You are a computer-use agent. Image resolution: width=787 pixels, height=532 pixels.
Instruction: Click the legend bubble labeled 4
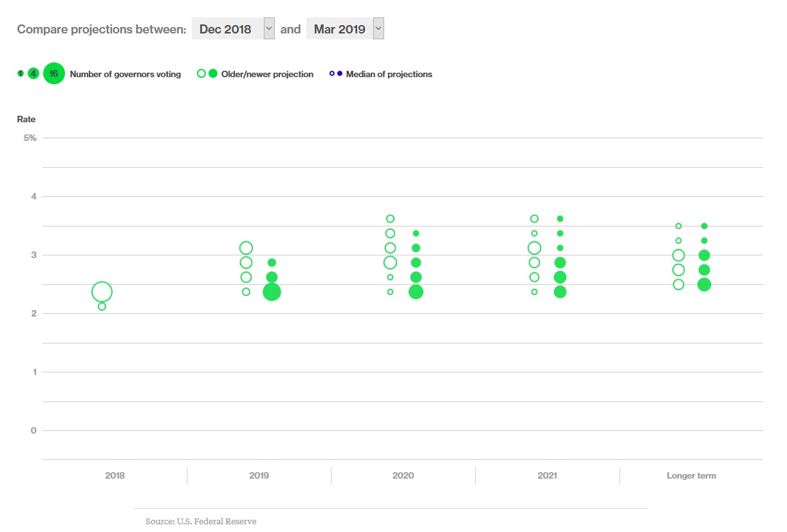[x=33, y=74]
